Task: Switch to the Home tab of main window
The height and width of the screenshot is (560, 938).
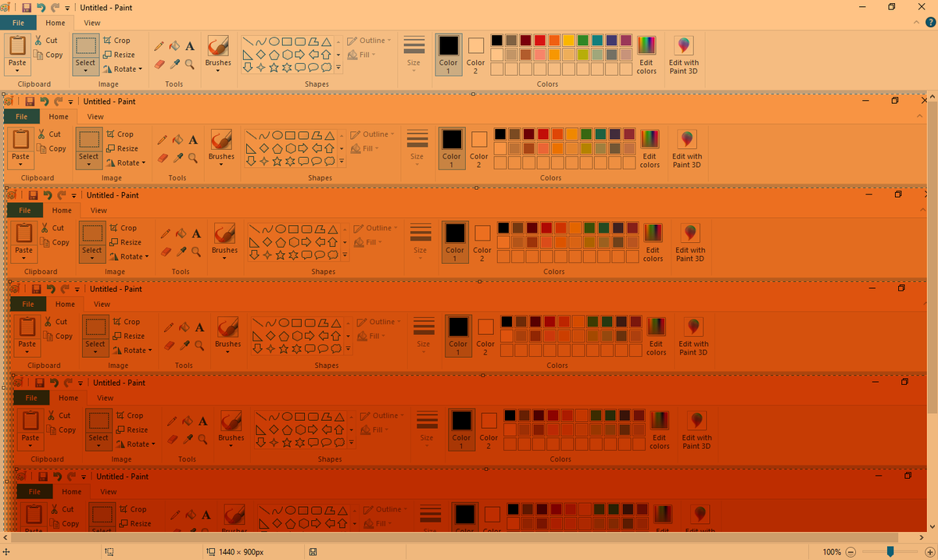Action: [x=55, y=23]
